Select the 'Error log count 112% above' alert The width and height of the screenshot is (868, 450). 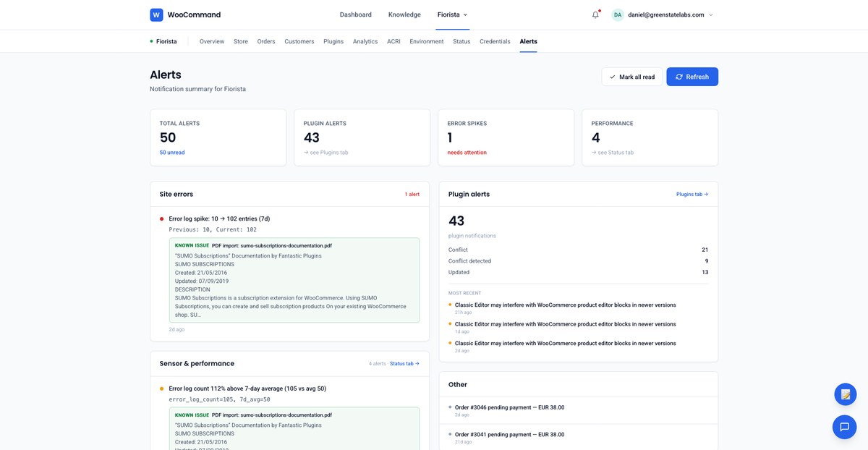click(247, 389)
